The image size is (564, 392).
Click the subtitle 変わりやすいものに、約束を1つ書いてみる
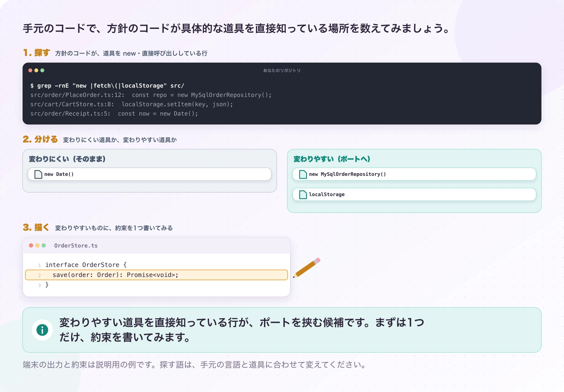tap(114, 228)
